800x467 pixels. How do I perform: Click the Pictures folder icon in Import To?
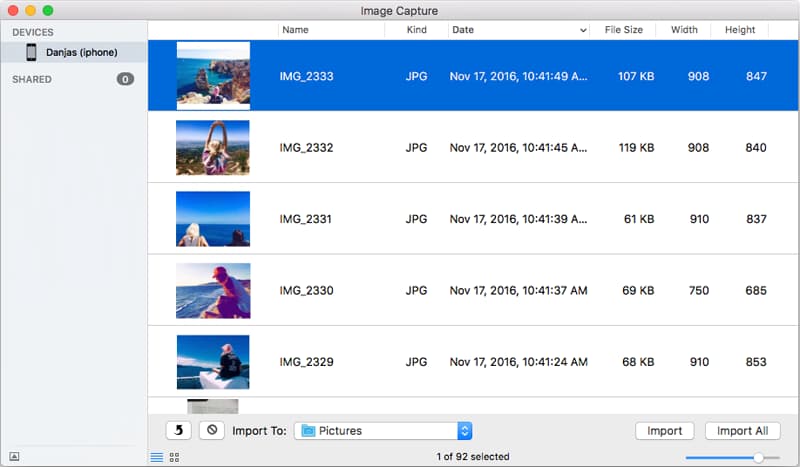(308, 431)
